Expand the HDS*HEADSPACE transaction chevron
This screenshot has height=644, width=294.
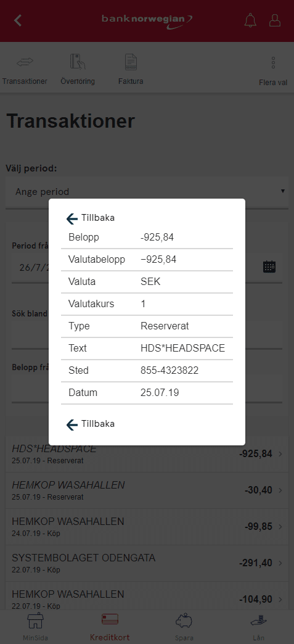pyautogui.click(x=280, y=454)
